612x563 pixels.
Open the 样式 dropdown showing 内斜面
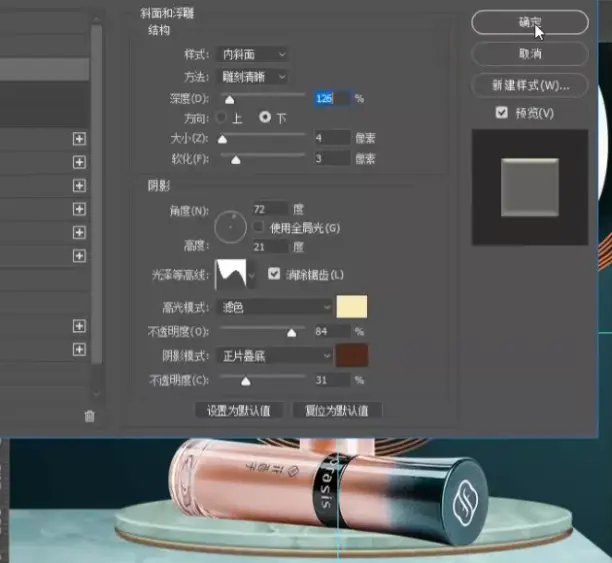[x=253, y=54]
